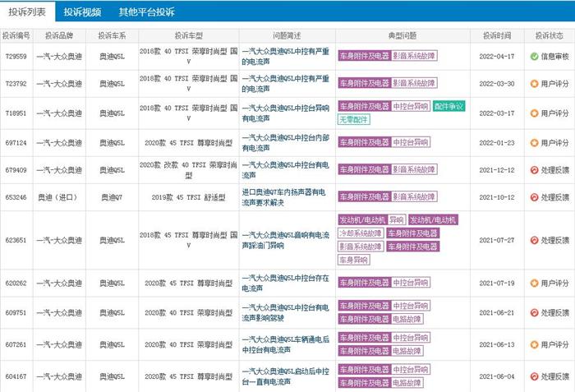The width and height of the screenshot is (575, 392).
Task: Open complaint 718951 description 中控台异响有电流声
Action: (x=286, y=113)
